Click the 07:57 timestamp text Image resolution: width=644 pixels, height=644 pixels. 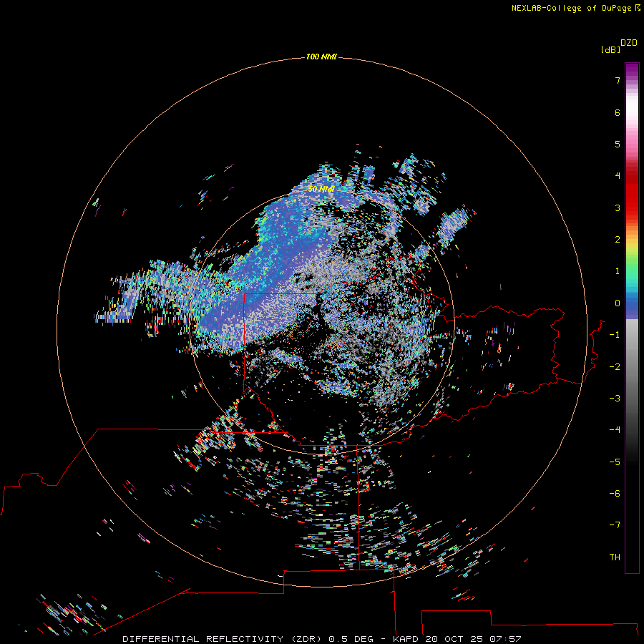[507, 639]
